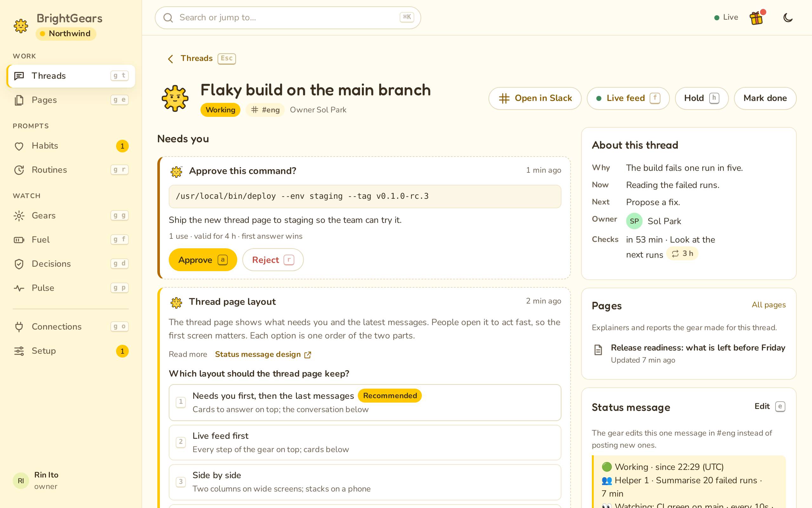The width and height of the screenshot is (812, 508).
Task: Open the gift box notifications icon
Action: point(756,17)
